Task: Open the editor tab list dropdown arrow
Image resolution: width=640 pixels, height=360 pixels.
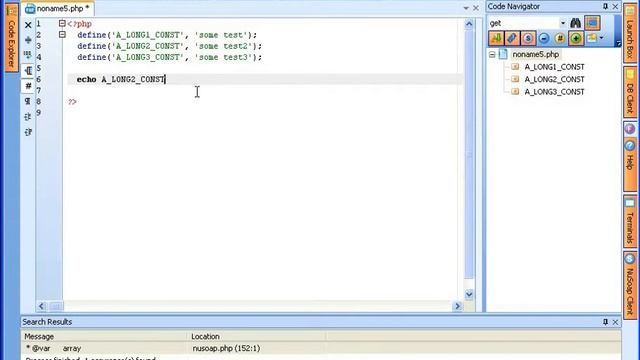Action: [x=466, y=8]
